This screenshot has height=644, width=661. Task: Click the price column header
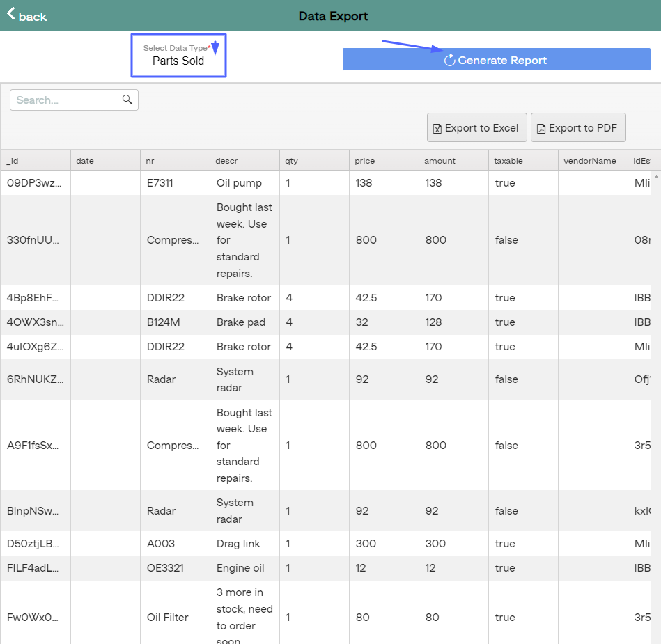click(365, 161)
